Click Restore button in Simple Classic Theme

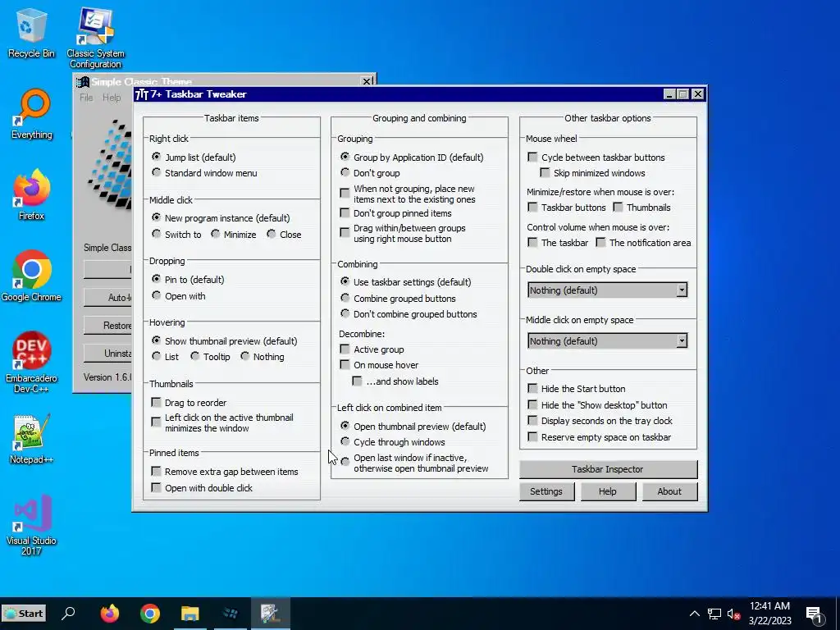point(107,325)
